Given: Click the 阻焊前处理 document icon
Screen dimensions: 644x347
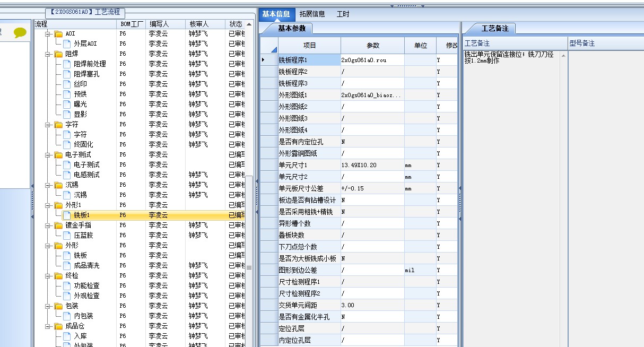Looking at the screenshot, I should point(67,64).
